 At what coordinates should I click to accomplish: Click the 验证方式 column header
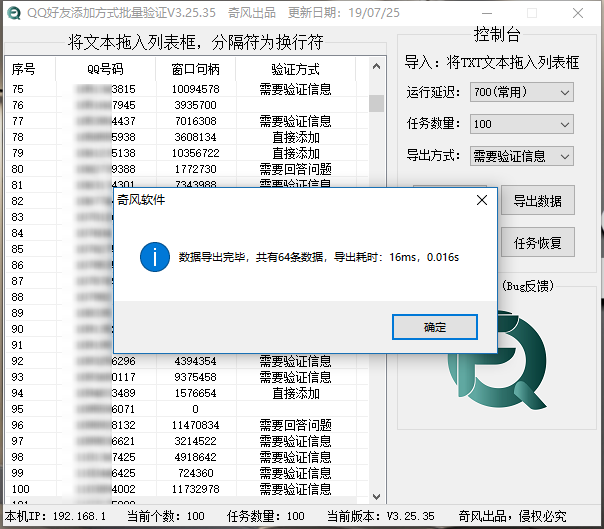pyautogui.click(x=295, y=69)
